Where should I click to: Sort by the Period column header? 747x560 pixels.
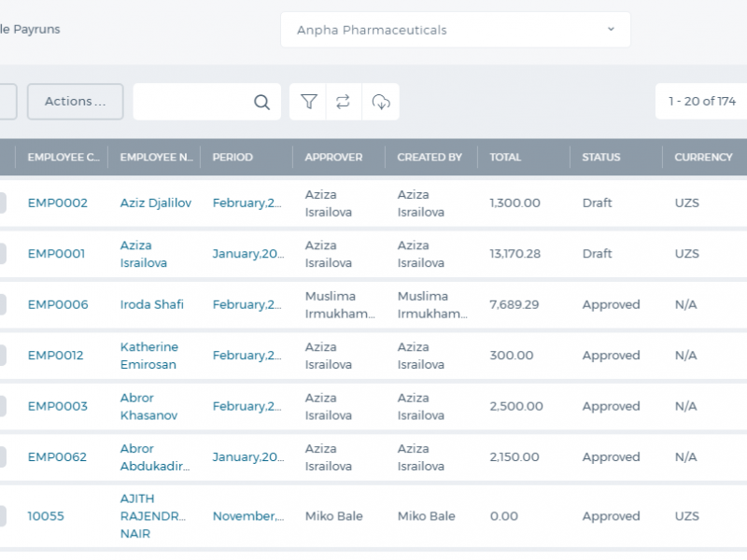coord(233,157)
